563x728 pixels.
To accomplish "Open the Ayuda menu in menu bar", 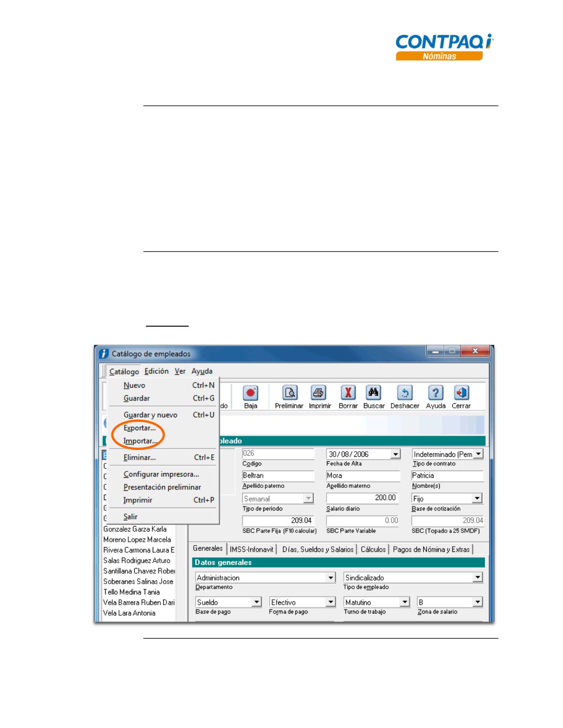I will (202, 371).
